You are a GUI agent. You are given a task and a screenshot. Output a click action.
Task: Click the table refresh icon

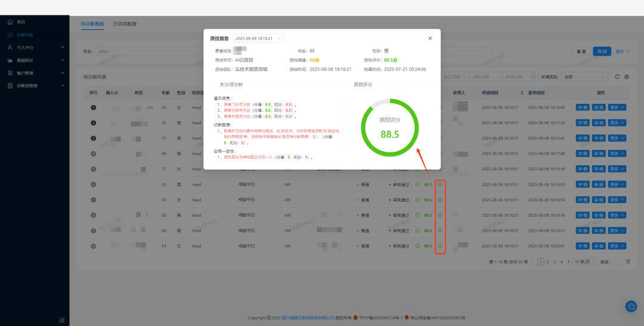coord(617,76)
